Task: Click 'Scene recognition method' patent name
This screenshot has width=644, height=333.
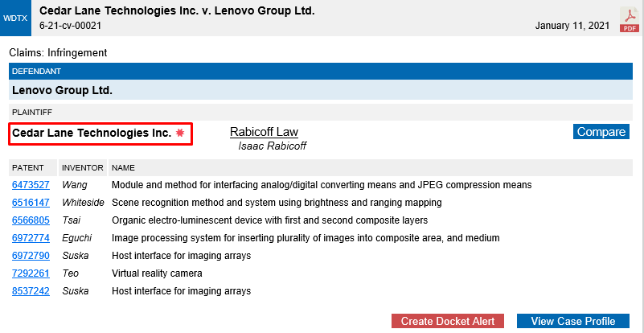Action: [x=277, y=203]
